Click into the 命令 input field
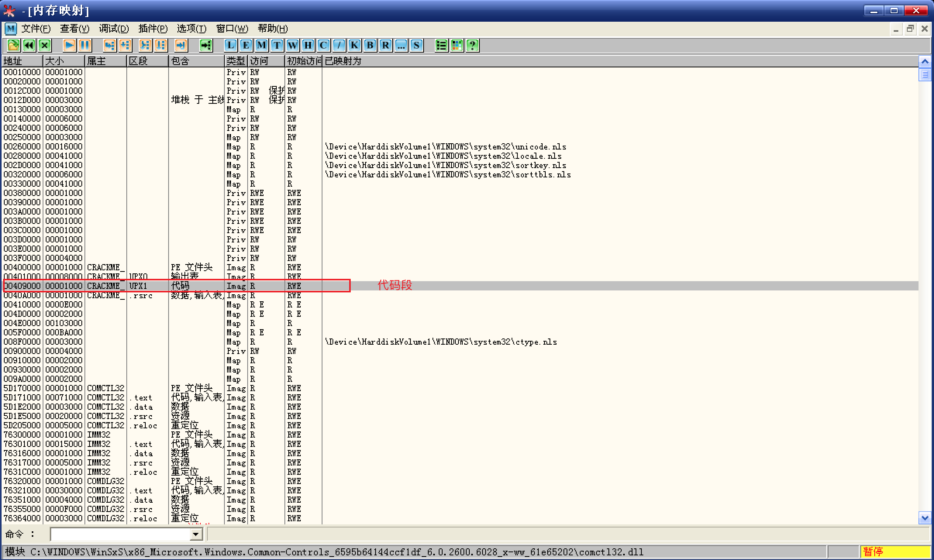The height and width of the screenshot is (560, 934). tap(121, 535)
